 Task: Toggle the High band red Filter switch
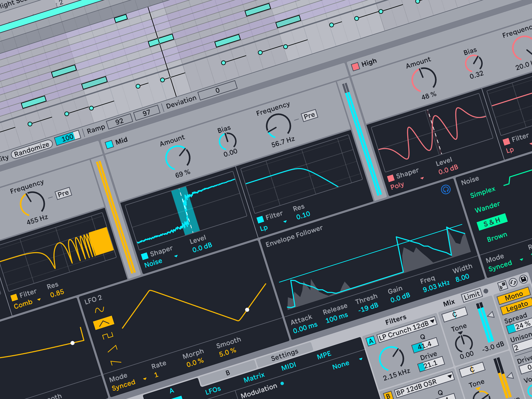click(506, 141)
